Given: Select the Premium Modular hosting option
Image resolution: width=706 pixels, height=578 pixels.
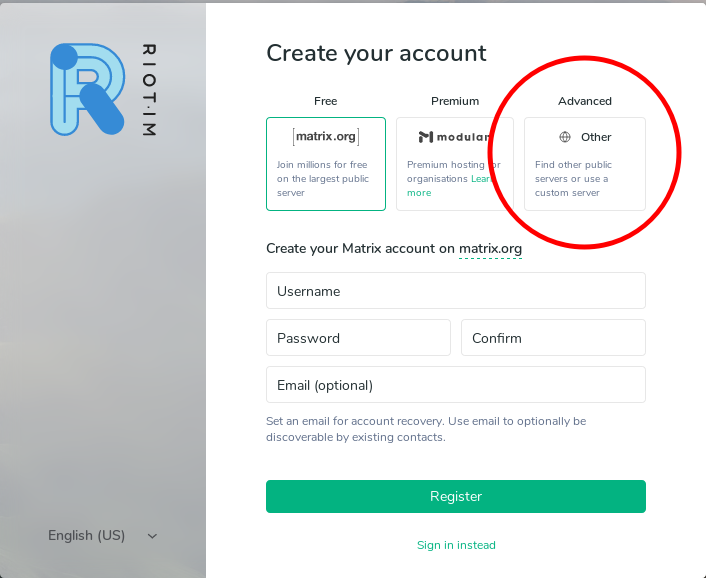Looking at the screenshot, I should point(455,164).
